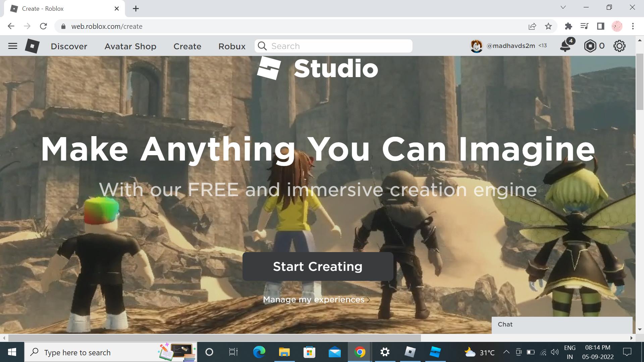Toggle Chrome side panel
The image size is (644, 362).
600,26
